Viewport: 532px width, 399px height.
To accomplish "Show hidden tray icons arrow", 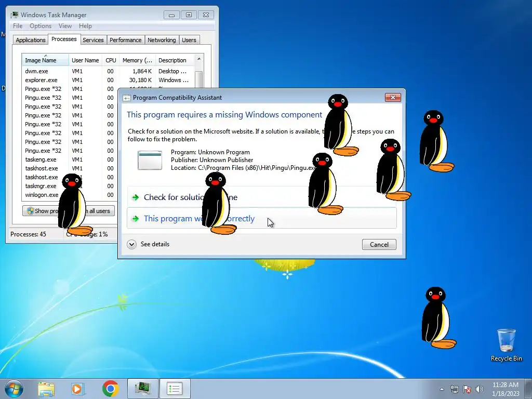I will 442,389.
